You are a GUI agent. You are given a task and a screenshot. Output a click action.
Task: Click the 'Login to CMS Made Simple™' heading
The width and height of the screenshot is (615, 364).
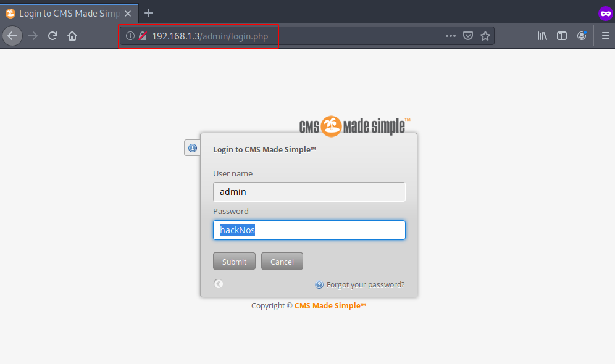pos(264,150)
